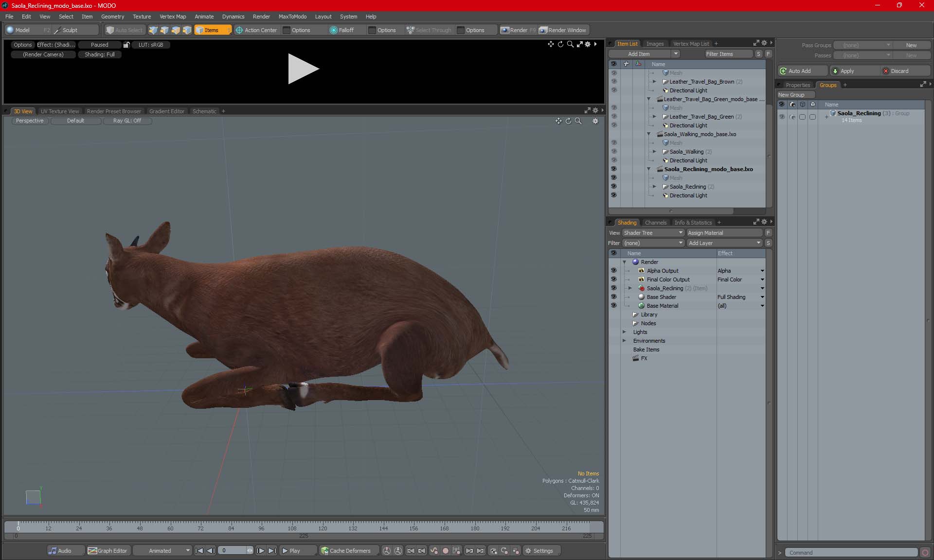934x560 pixels.
Task: Expand Leather_Travel_Bag_Green item
Action: [x=655, y=117]
